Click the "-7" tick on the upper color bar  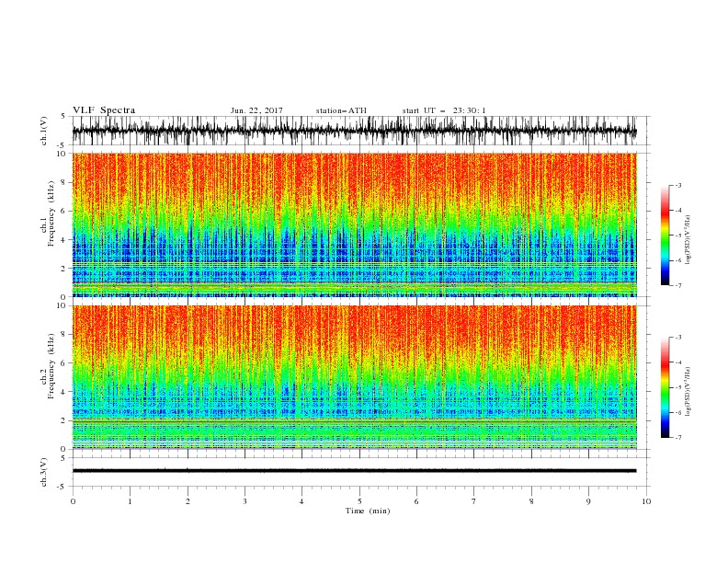click(x=677, y=286)
